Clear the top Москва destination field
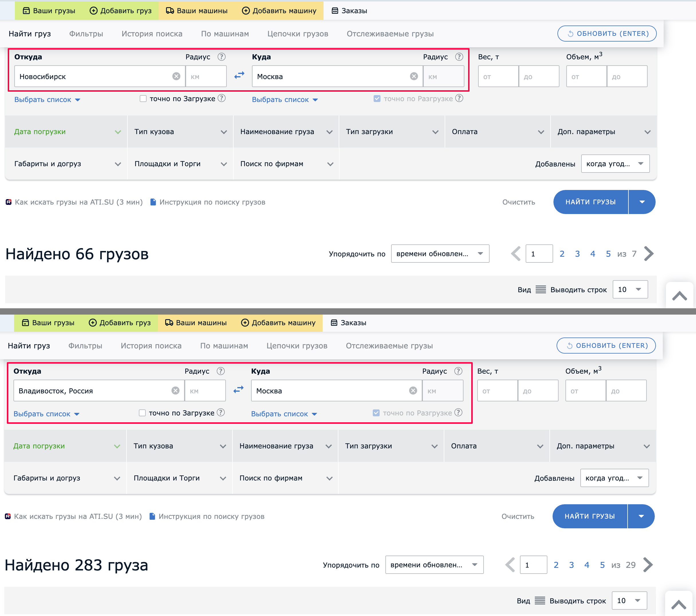The image size is (696, 616). pyautogui.click(x=414, y=76)
